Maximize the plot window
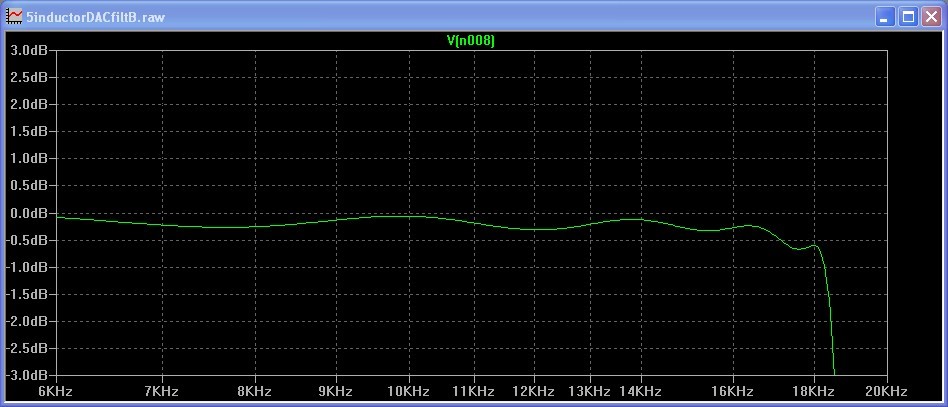The height and width of the screenshot is (407, 948). coord(908,17)
